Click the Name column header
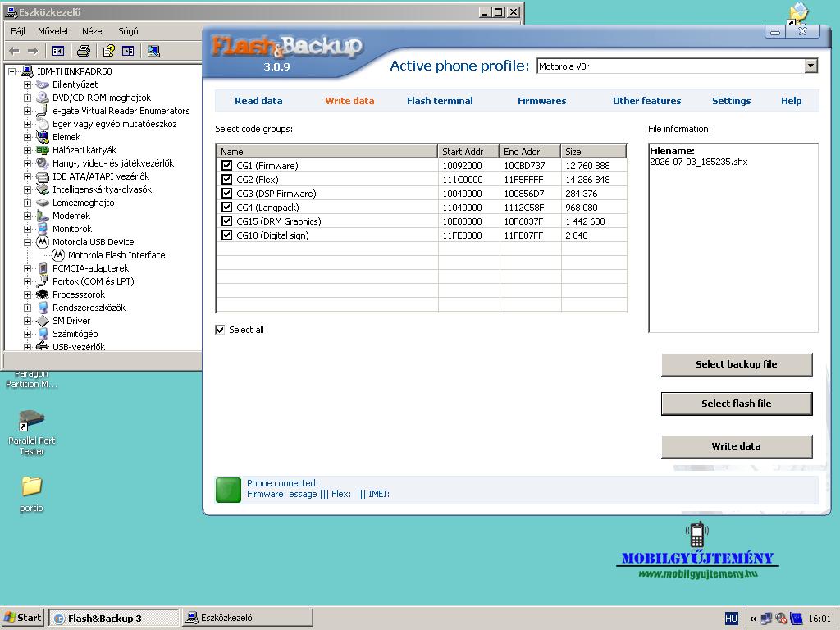Screen dimensions: 840x630 click(x=326, y=152)
